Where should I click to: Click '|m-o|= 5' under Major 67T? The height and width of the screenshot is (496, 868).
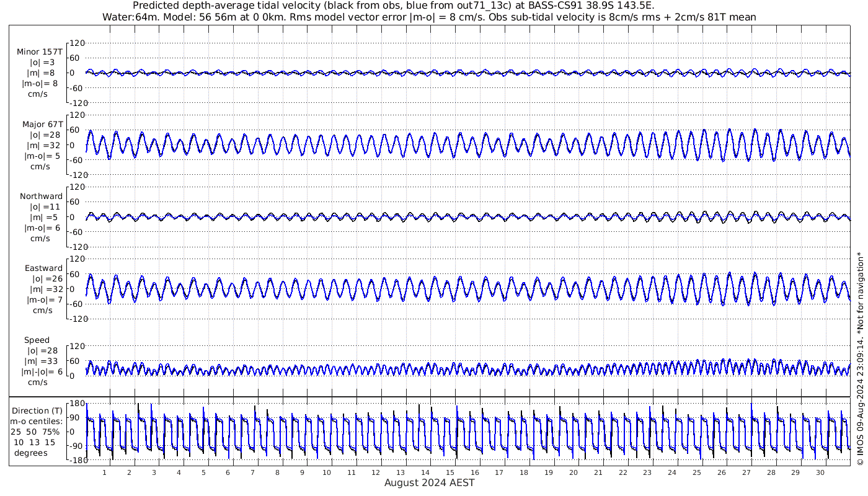click(42, 156)
